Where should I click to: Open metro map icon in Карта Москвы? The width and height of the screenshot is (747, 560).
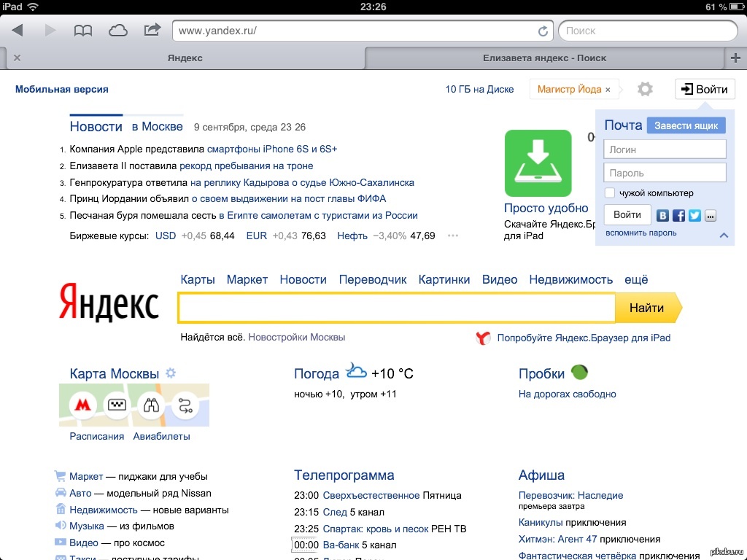(82, 405)
